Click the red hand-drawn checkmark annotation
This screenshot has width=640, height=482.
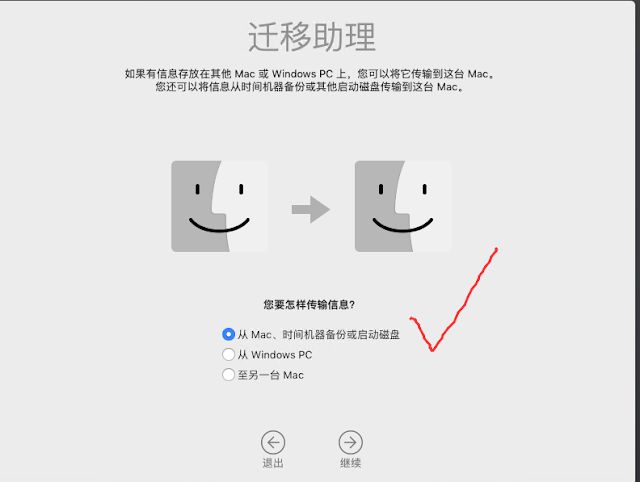click(454, 299)
